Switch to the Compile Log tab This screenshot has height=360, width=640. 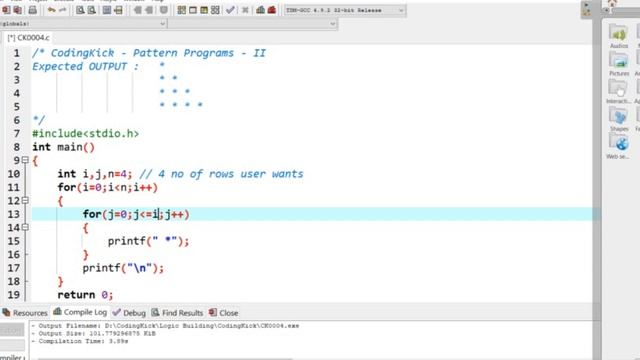point(80,312)
